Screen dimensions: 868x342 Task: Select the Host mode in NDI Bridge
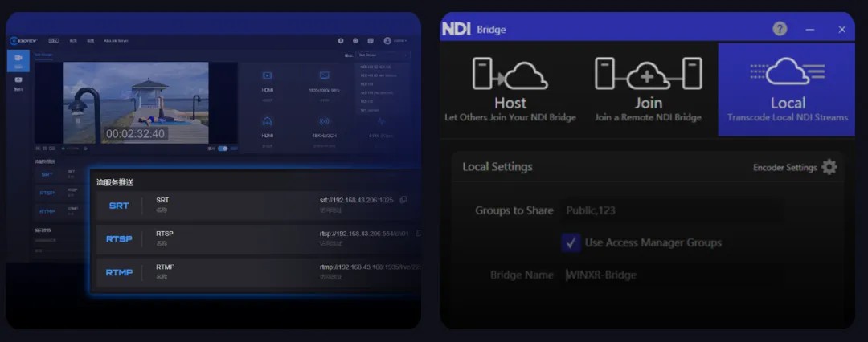(x=510, y=90)
